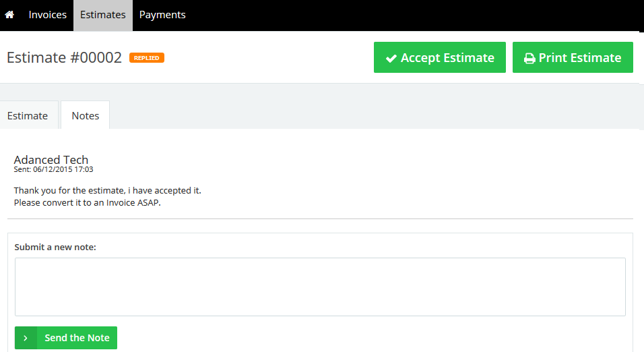
Task: Click the 'Submit a new note' label
Action: (x=55, y=247)
